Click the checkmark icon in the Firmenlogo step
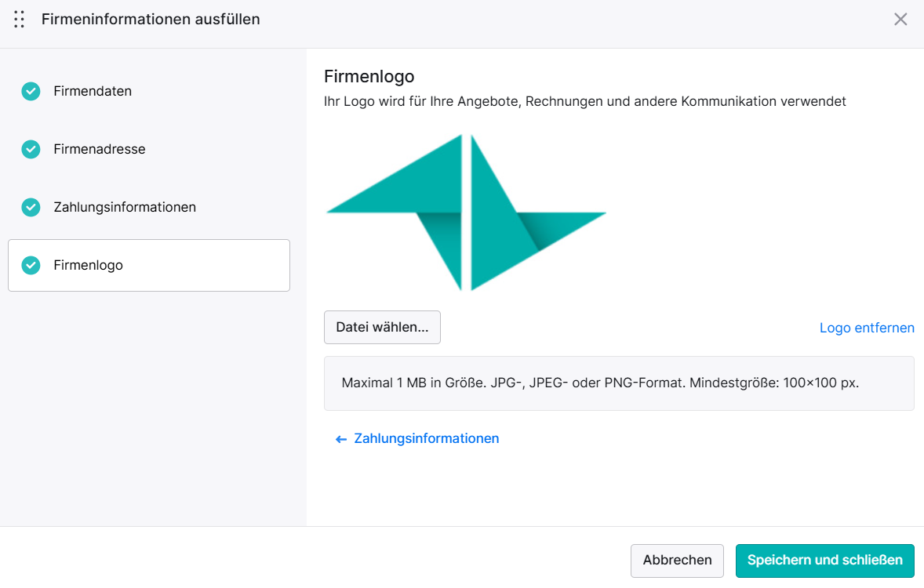Viewport: 924px width, 588px height. [x=31, y=265]
